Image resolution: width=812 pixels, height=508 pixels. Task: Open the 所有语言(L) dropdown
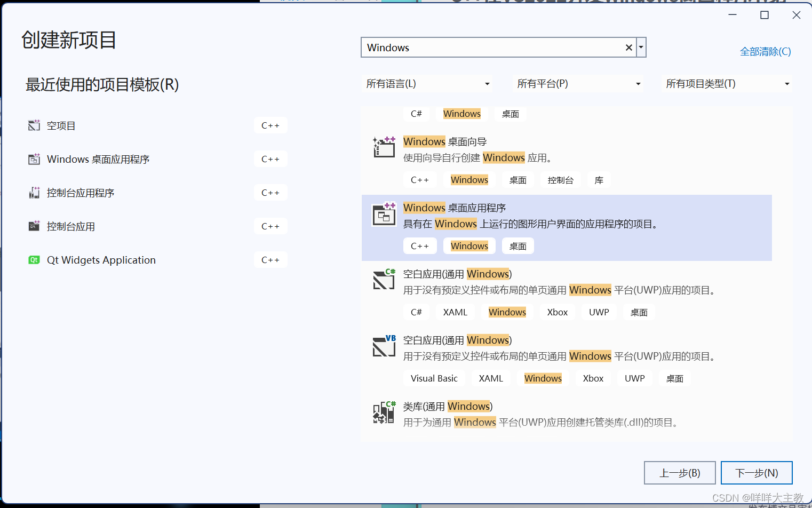pyautogui.click(x=427, y=84)
